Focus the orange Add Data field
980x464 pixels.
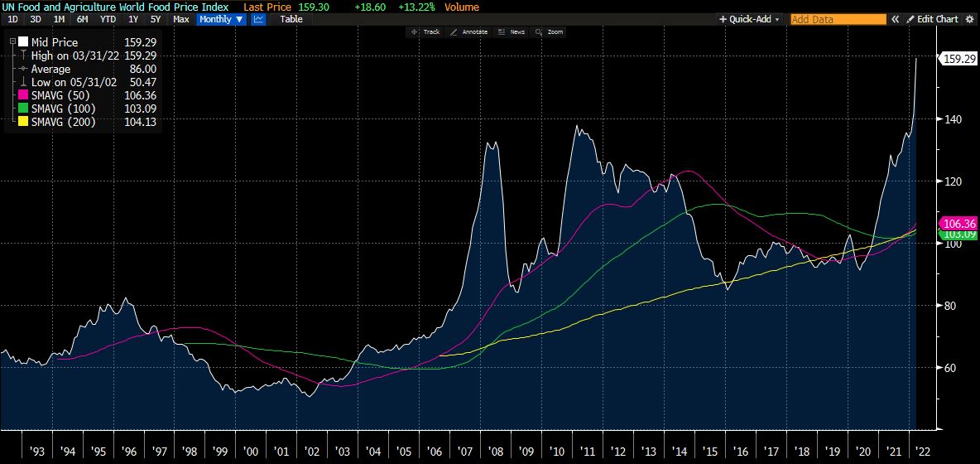(826, 19)
